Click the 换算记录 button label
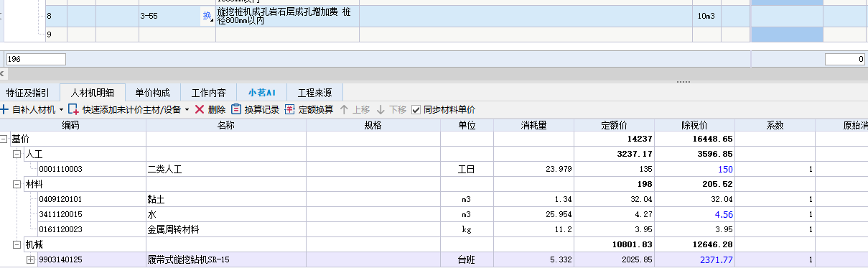The image size is (868, 276). pos(262,110)
